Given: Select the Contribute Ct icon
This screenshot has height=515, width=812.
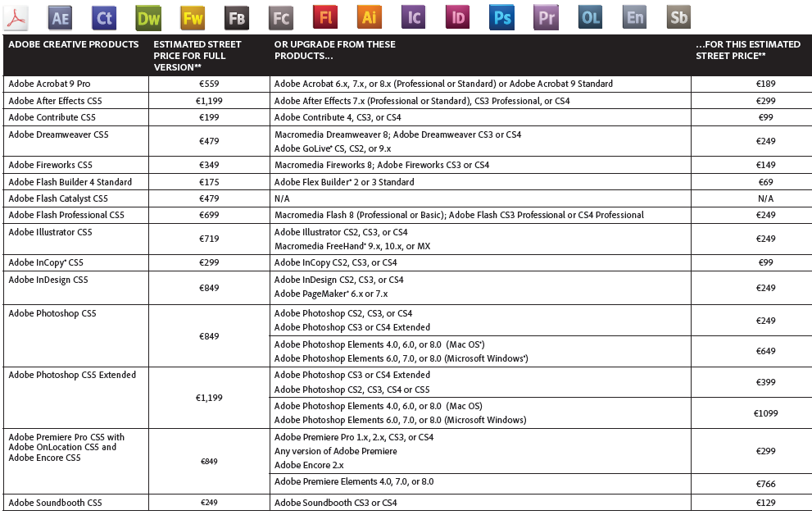Looking at the screenshot, I should point(104,18).
